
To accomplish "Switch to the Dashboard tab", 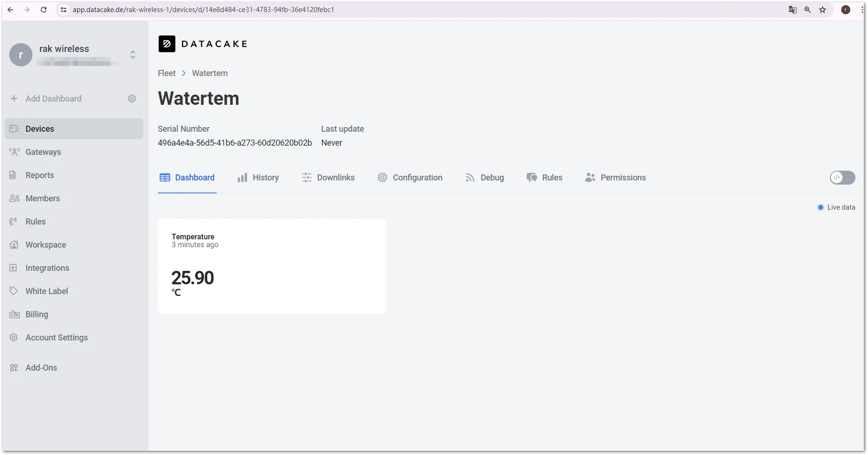I will 187,178.
